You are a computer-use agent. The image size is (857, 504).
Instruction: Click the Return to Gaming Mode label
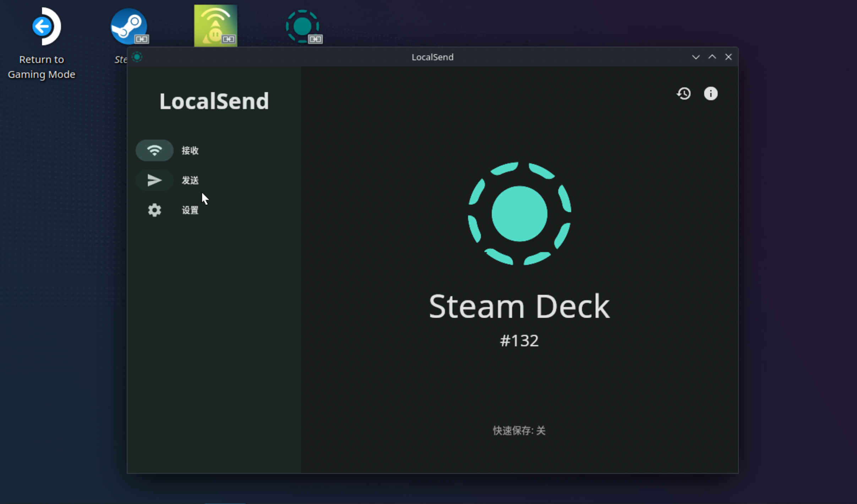(x=42, y=67)
